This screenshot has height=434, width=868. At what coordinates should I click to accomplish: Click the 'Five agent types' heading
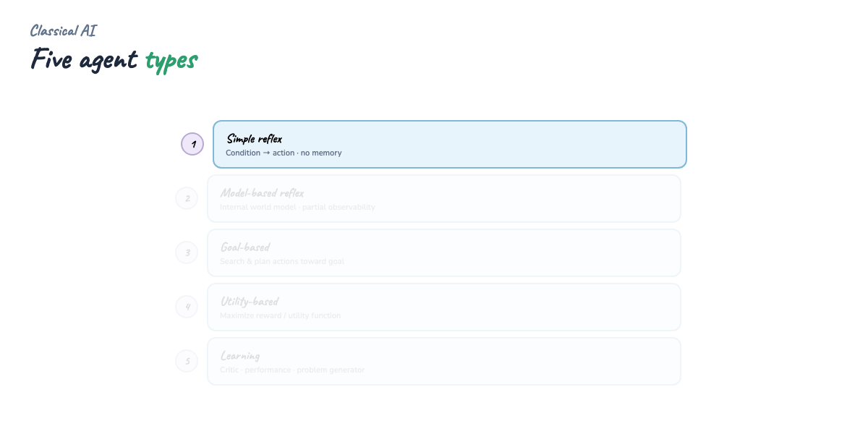pyautogui.click(x=114, y=60)
